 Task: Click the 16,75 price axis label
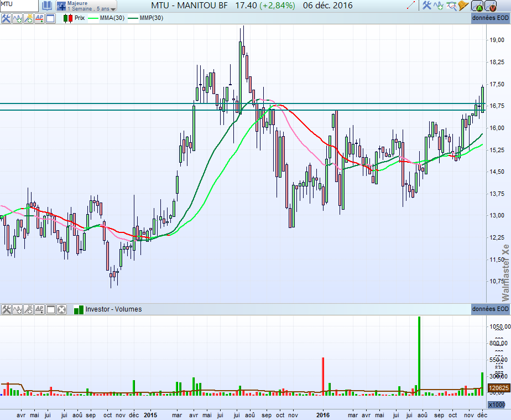coord(497,106)
